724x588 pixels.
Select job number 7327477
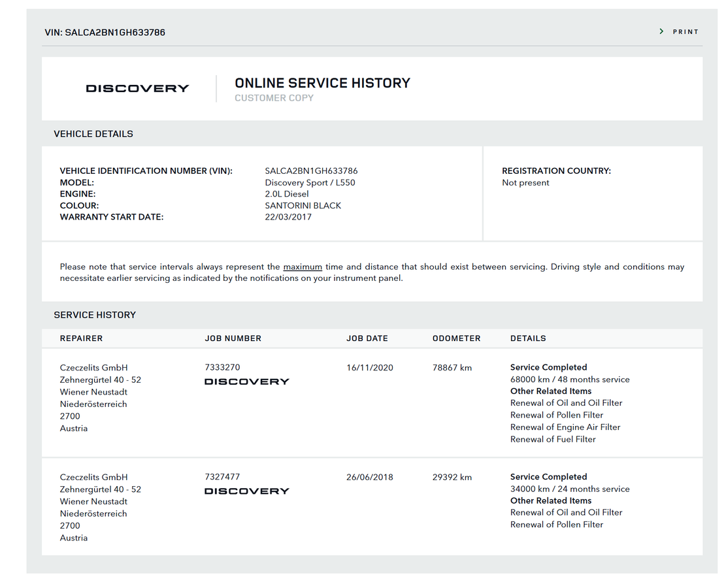[223, 477]
